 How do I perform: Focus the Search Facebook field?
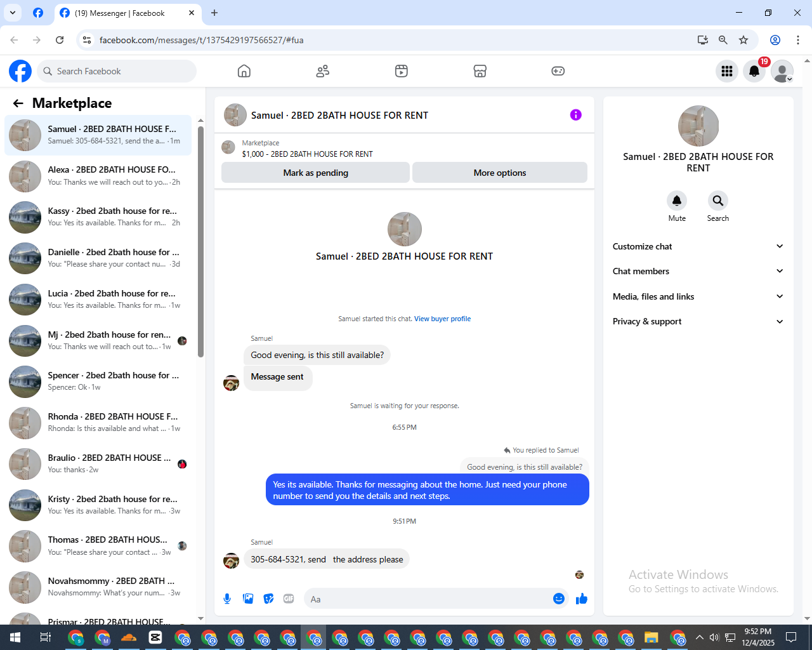click(117, 71)
